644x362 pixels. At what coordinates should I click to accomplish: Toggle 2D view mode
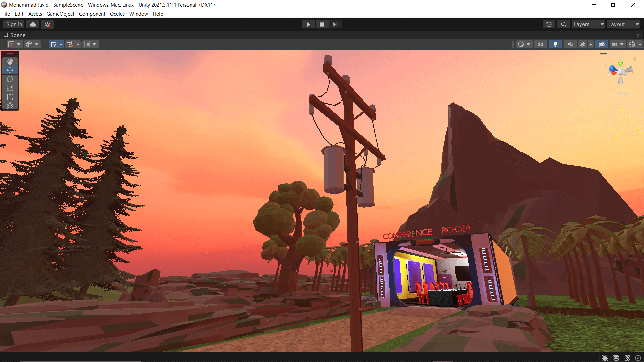[x=541, y=44]
